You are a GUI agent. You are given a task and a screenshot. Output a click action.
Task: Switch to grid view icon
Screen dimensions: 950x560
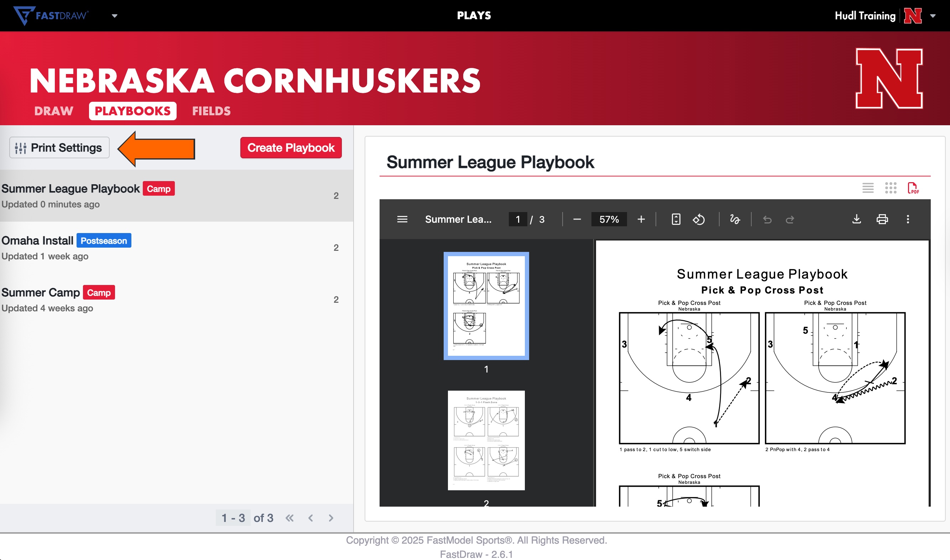(891, 188)
